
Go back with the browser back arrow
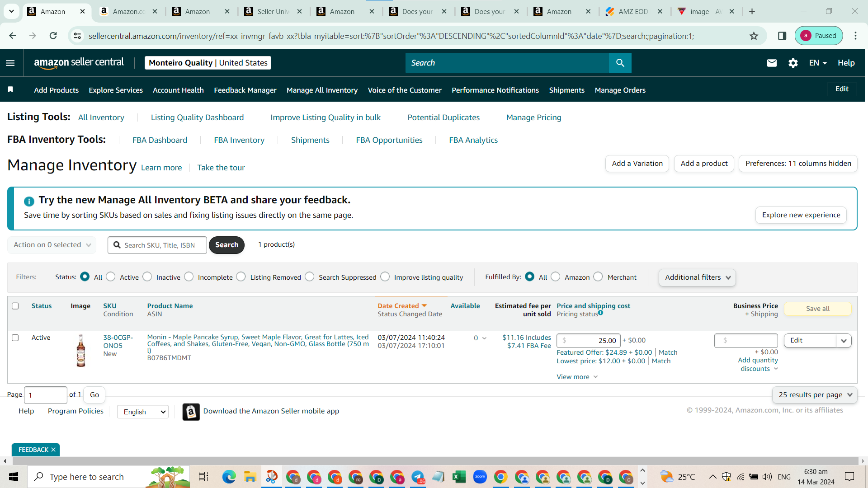13,36
